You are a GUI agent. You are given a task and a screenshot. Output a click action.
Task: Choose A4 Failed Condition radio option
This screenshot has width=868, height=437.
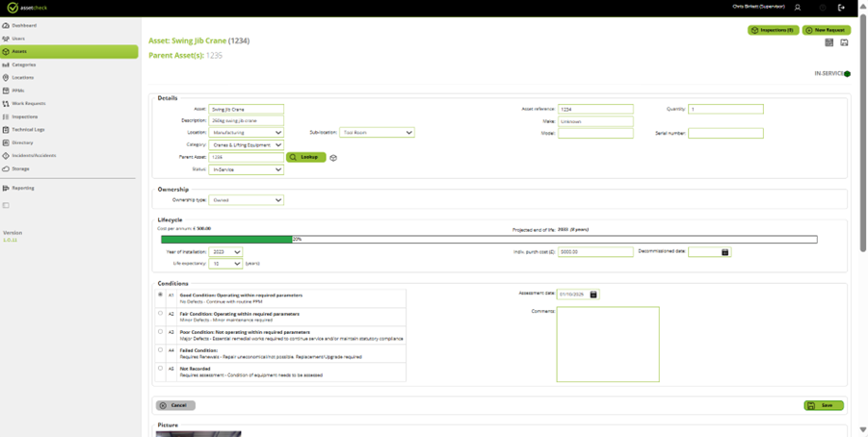(160, 350)
